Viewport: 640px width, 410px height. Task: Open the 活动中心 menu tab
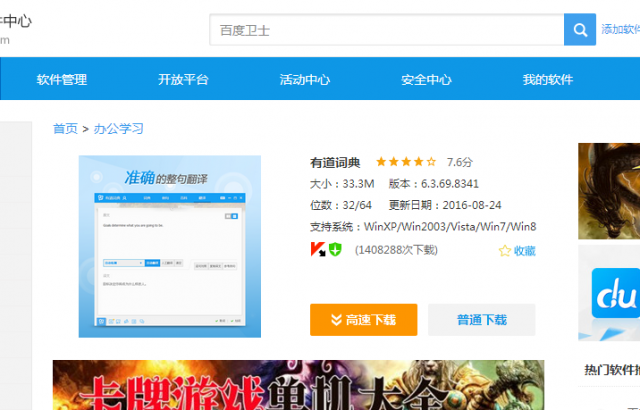pyautogui.click(x=305, y=79)
